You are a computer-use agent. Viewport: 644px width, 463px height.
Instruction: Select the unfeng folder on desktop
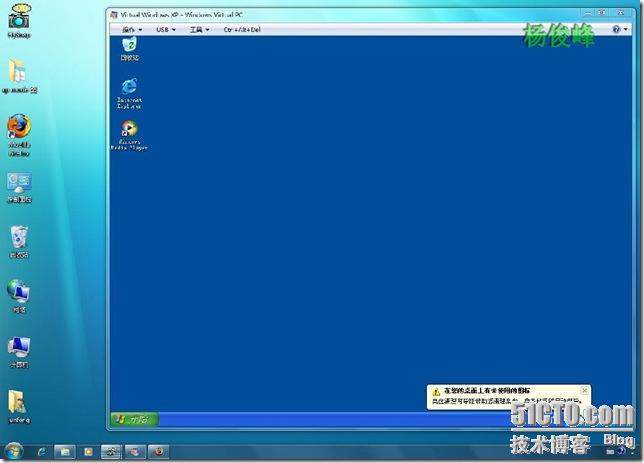[19, 407]
